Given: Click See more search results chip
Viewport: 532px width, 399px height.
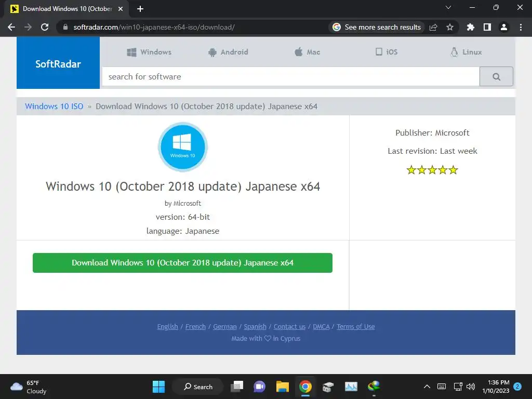Looking at the screenshot, I should pyautogui.click(x=377, y=27).
